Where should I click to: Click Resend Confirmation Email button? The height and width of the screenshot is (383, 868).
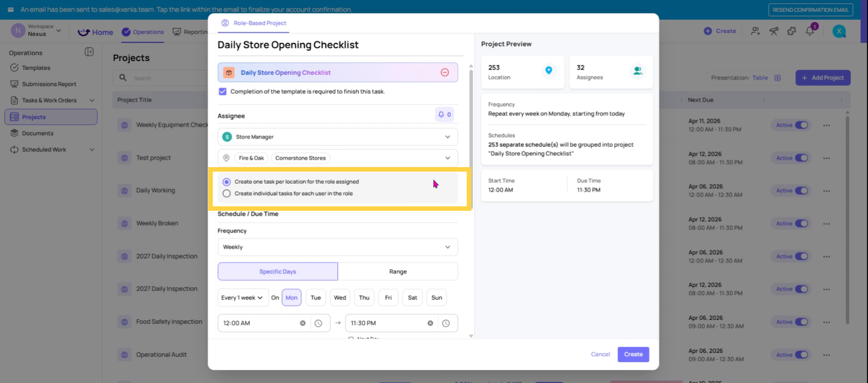811,10
